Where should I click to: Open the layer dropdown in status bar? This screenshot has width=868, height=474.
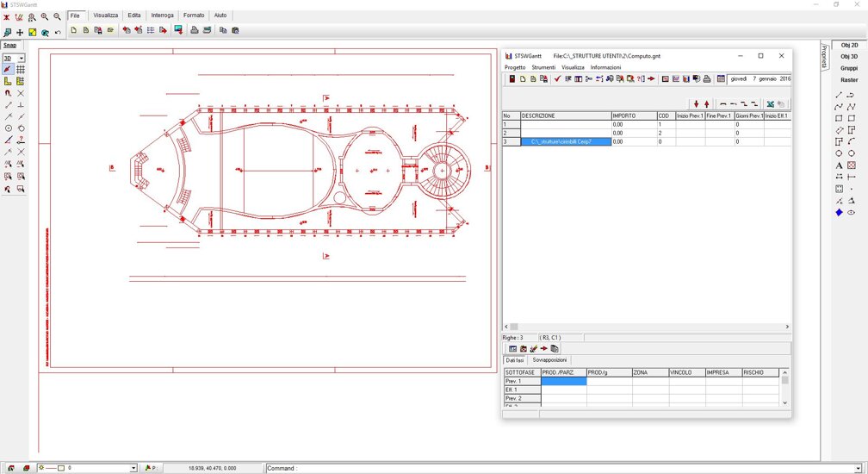tap(133, 468)
